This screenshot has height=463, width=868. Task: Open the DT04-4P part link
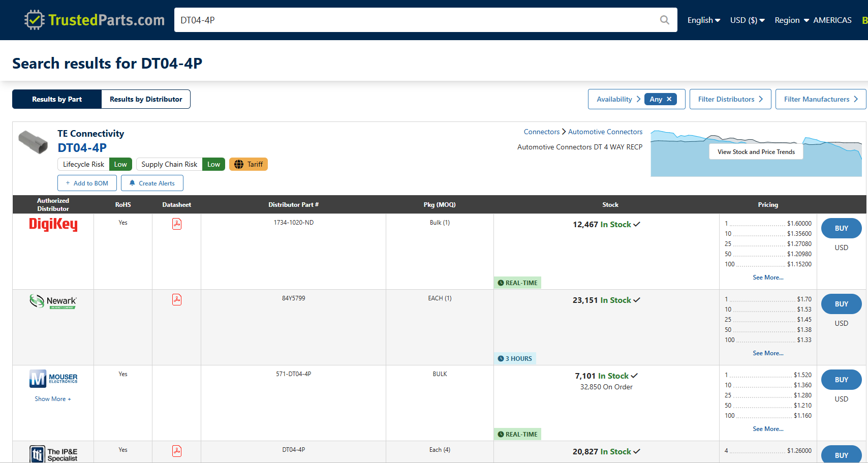click(82, 148)
